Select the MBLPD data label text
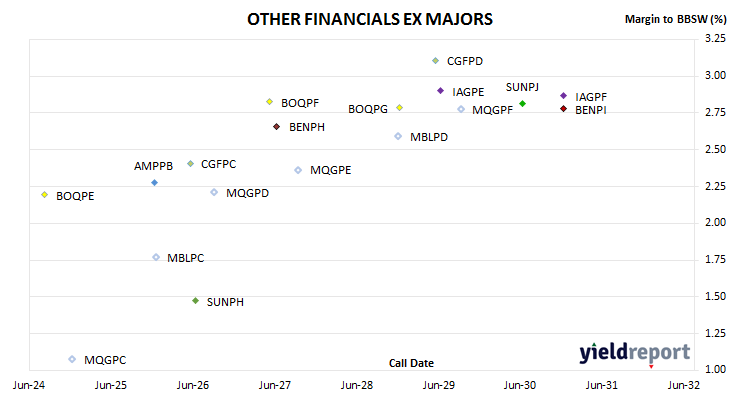 pyautogui.click(x=429, y=137)
